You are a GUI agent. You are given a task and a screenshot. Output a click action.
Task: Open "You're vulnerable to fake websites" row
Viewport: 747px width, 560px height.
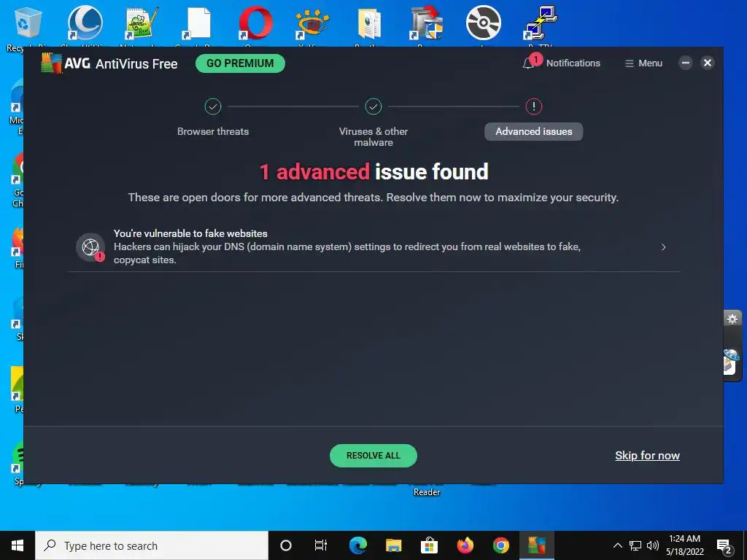coord(373,246)
